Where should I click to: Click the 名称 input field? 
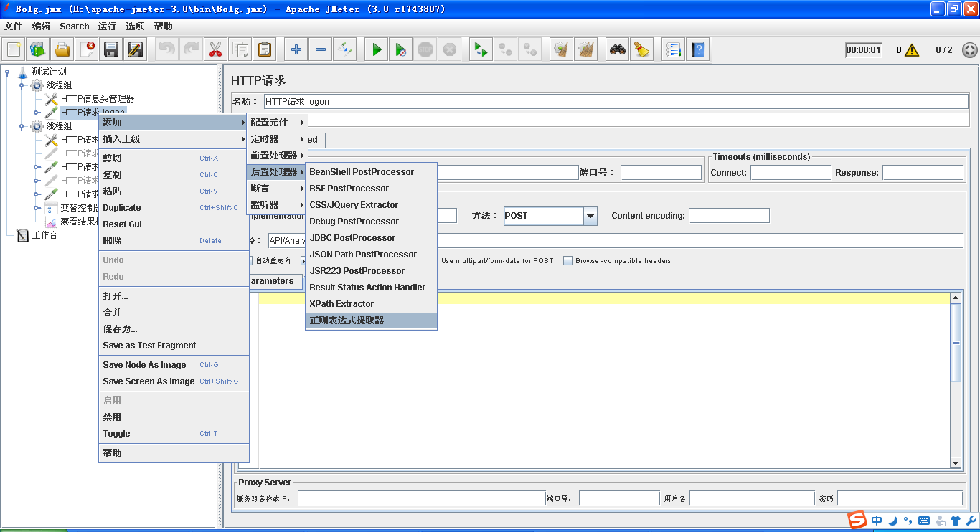(x=616, y=102)
